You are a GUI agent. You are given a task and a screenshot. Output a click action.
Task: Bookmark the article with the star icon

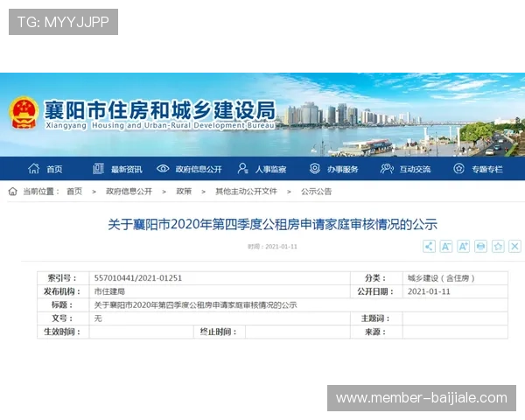coord(498,247)
